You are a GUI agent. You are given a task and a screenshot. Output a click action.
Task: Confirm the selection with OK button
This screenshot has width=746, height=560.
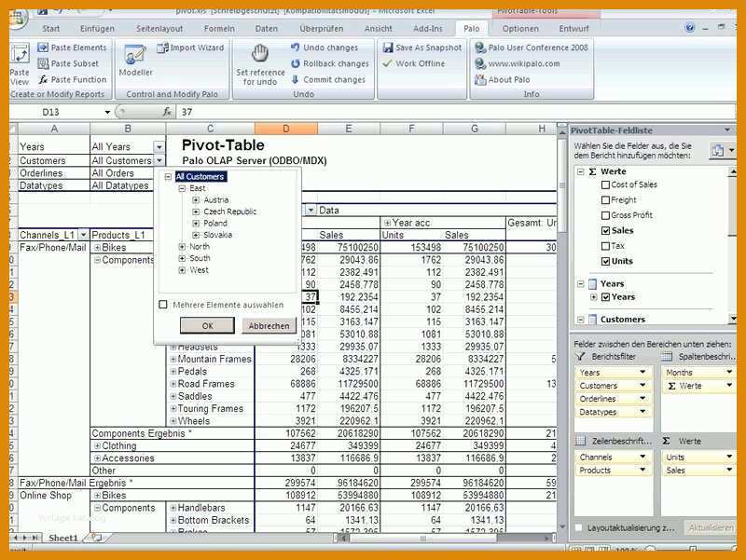207,325
